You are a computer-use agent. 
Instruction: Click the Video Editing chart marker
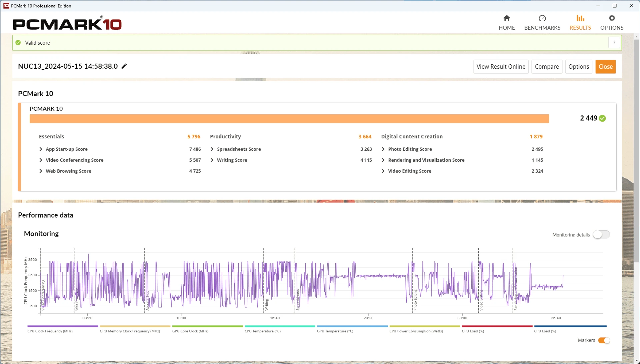(x=481, y=300)
